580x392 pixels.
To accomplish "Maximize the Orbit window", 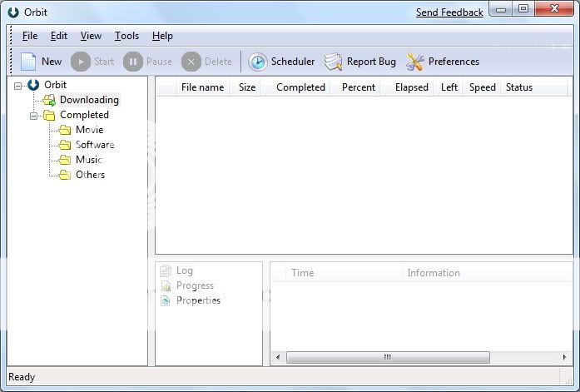I will point(523,9).
